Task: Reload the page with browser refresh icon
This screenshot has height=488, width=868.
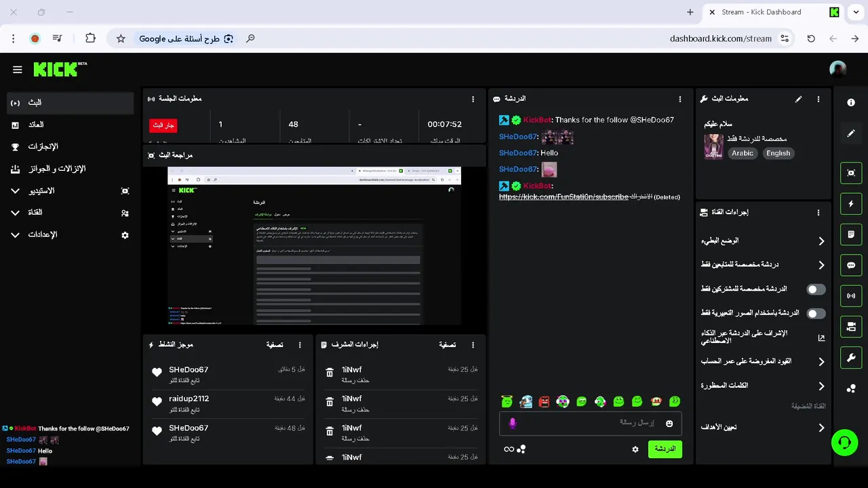Action: 811,39
